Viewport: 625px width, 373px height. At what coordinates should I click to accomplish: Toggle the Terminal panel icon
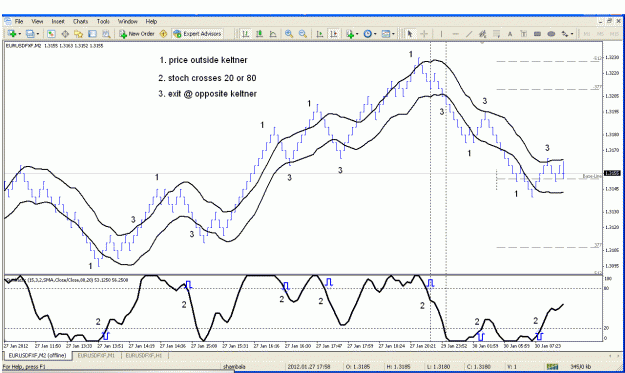tap(92, 34)
